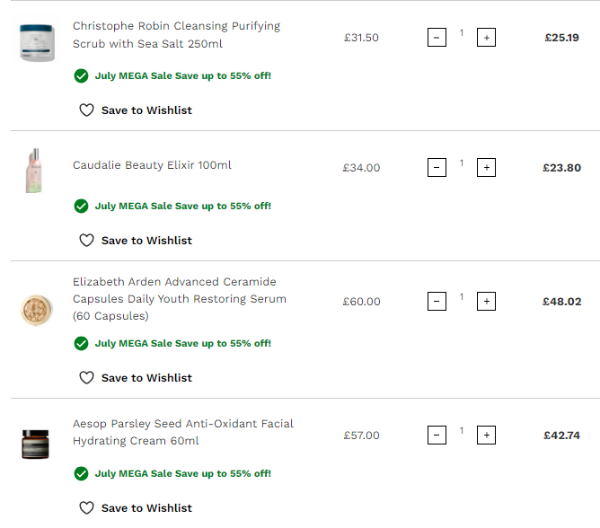Click heart icon under Aesop facial cream
The width and height of the screenshot is (600, 528).
point(86,508)
